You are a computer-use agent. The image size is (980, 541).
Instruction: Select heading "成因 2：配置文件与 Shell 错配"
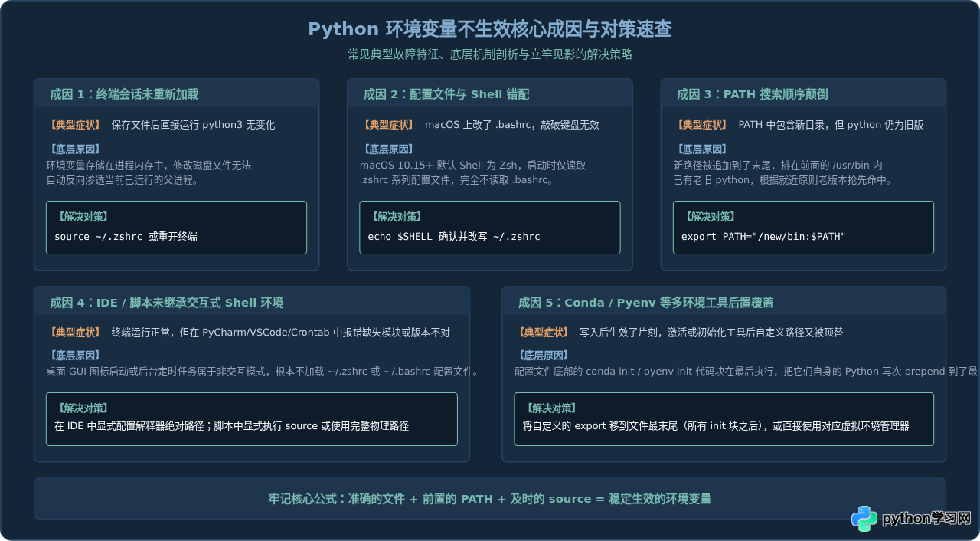pos(446,94)
